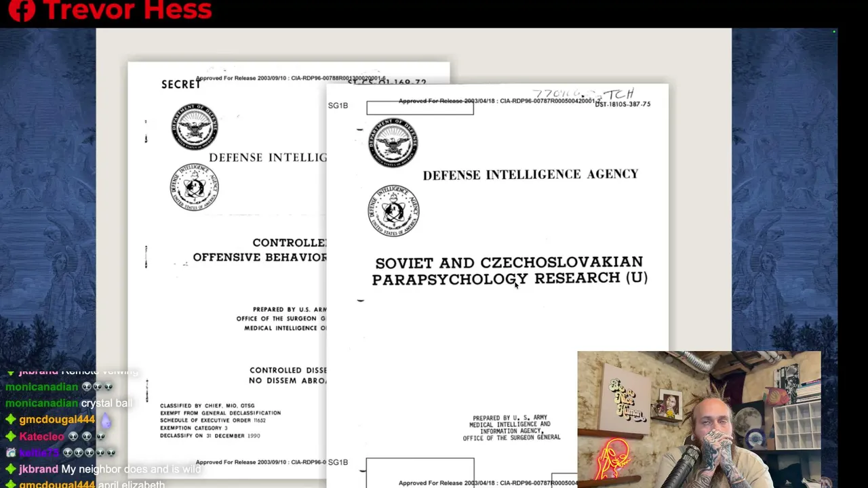Click the title "SOVIET AND CZECHOSLOVAKIAN PARAPSYCHOLOGY RESEARCH (U)"
Screen dimensions: 868x488
point(510,270)
